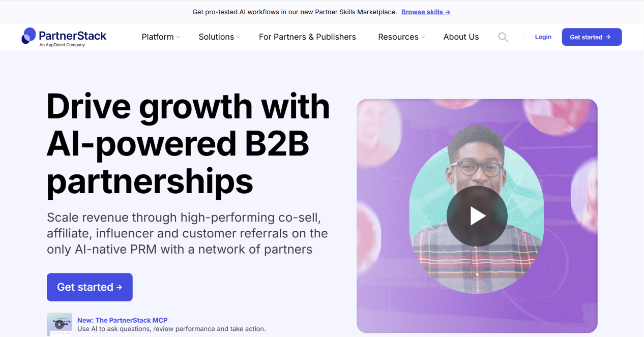Viewport: 644px width, 337px height.
Task: Expand the Solutions menu chevron
Action: click(239, 37)
